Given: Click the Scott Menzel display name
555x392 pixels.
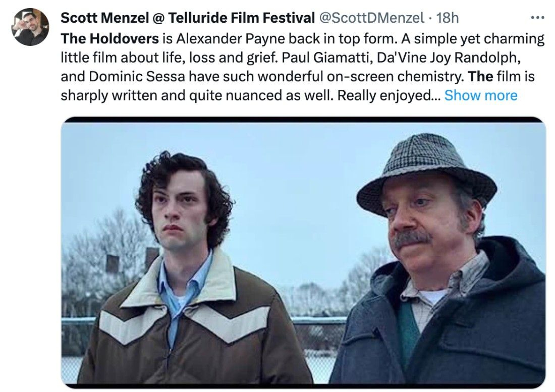Looking at the screenshot, I should pos(104,18).
